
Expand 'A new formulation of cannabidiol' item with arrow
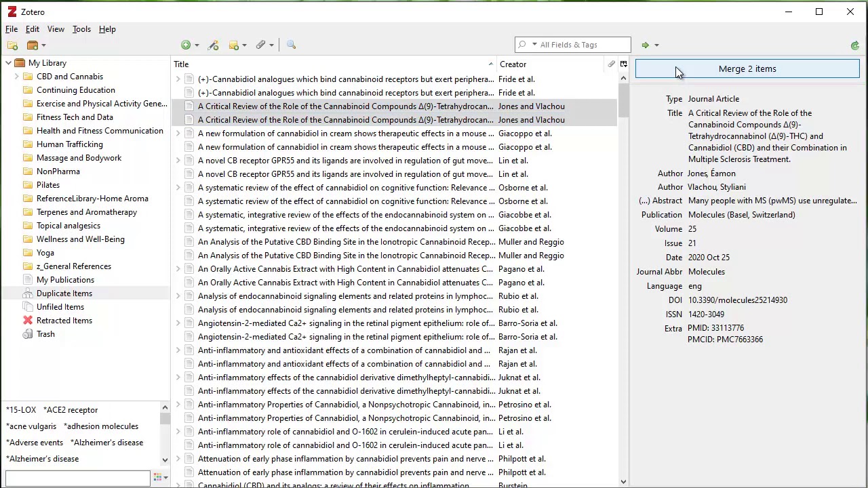(178, 134)
